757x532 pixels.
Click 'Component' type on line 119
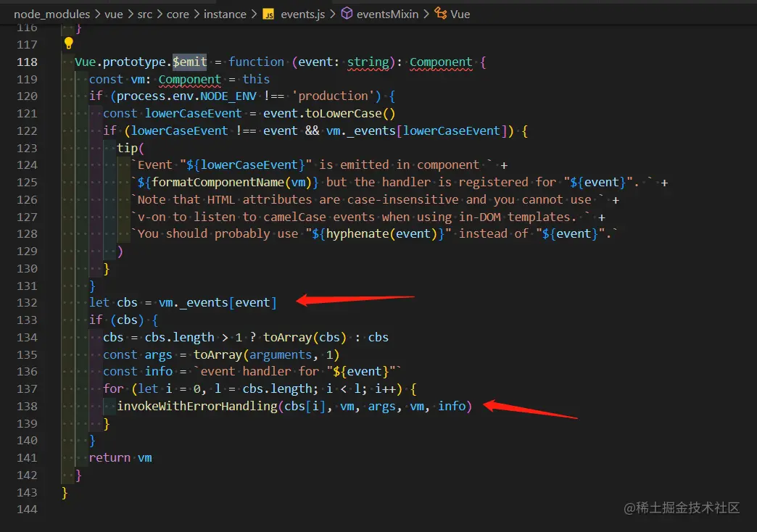[190, 79]
